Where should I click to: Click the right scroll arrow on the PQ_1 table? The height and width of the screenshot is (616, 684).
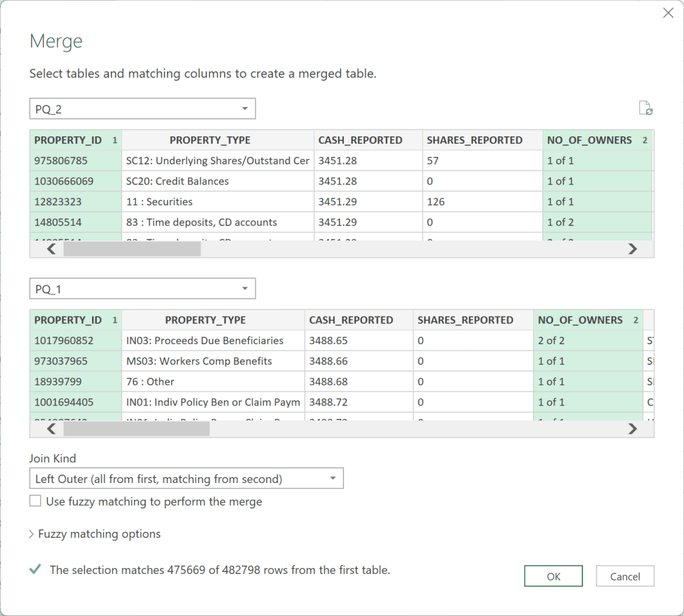pos(633,428)
